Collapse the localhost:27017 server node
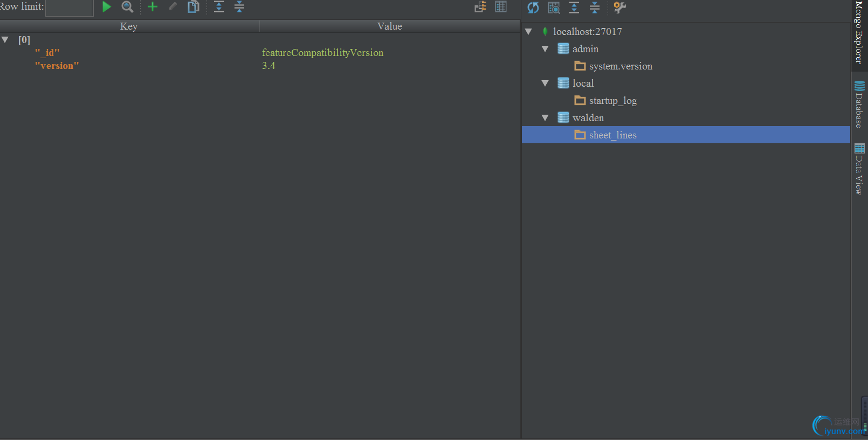 click(x=528, y=32)
